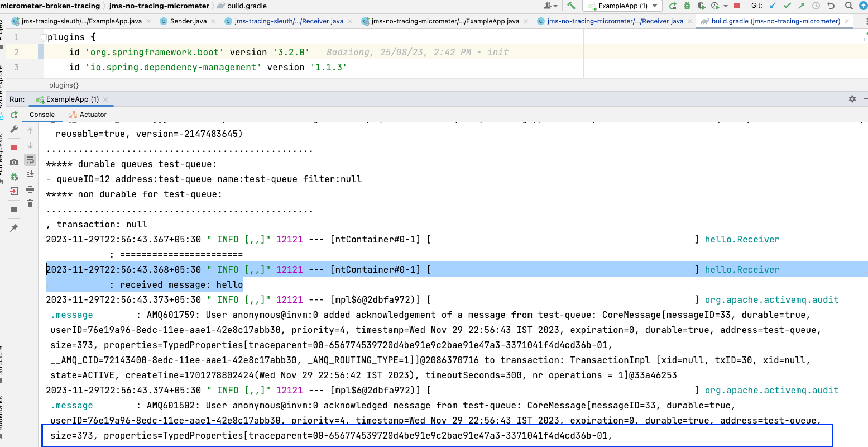
Task: Rerun the app in the Run panel
Action: pyautogui.click(x=14, y=115)
